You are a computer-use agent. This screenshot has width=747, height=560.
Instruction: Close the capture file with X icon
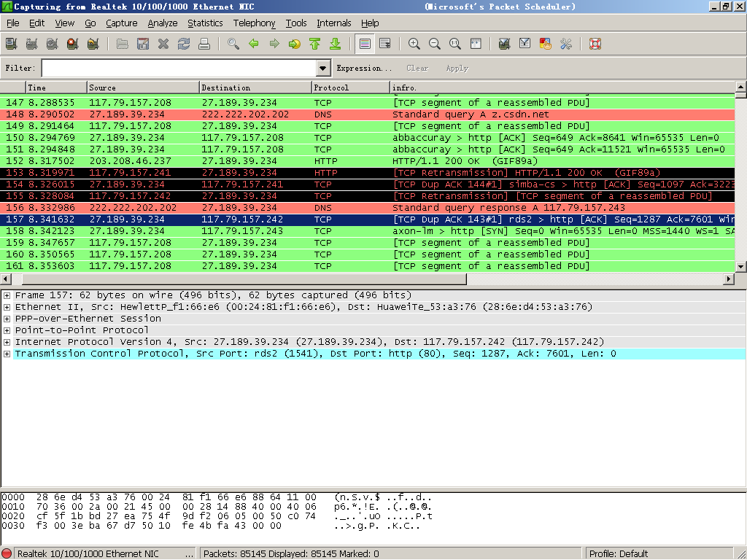163,44
